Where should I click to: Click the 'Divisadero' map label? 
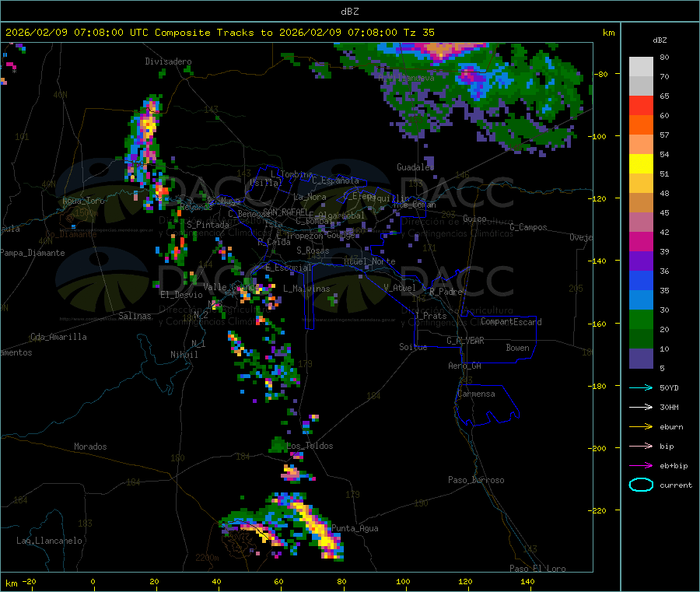(168, 61)
